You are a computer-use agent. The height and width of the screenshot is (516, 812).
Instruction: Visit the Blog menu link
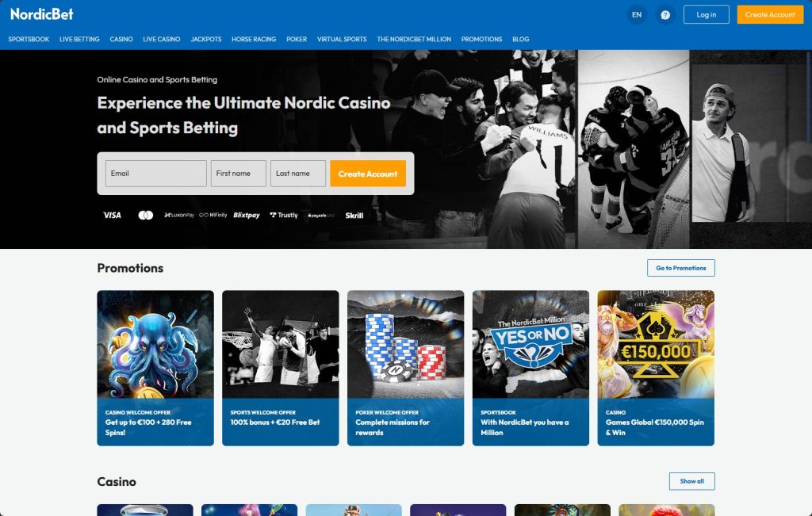520,40
